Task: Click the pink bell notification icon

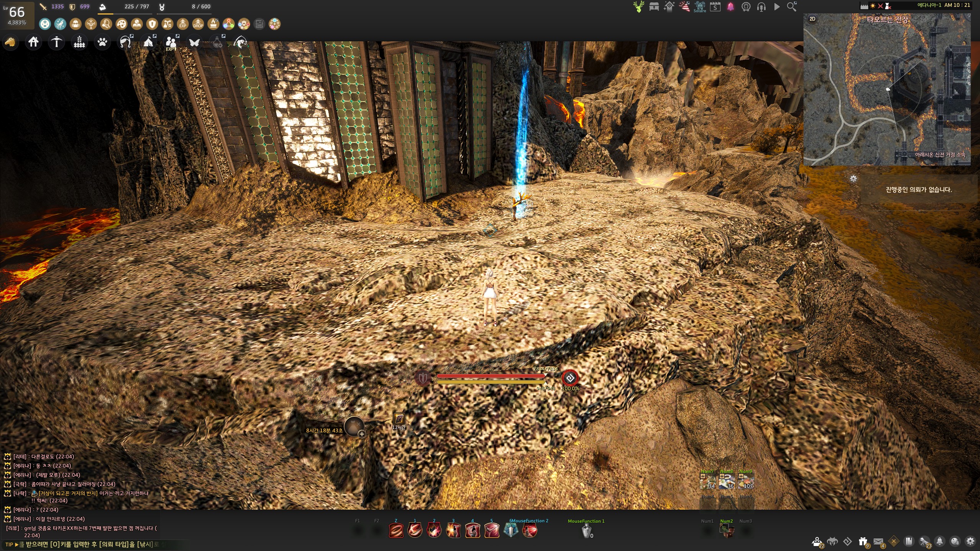Action: point(730,7)
